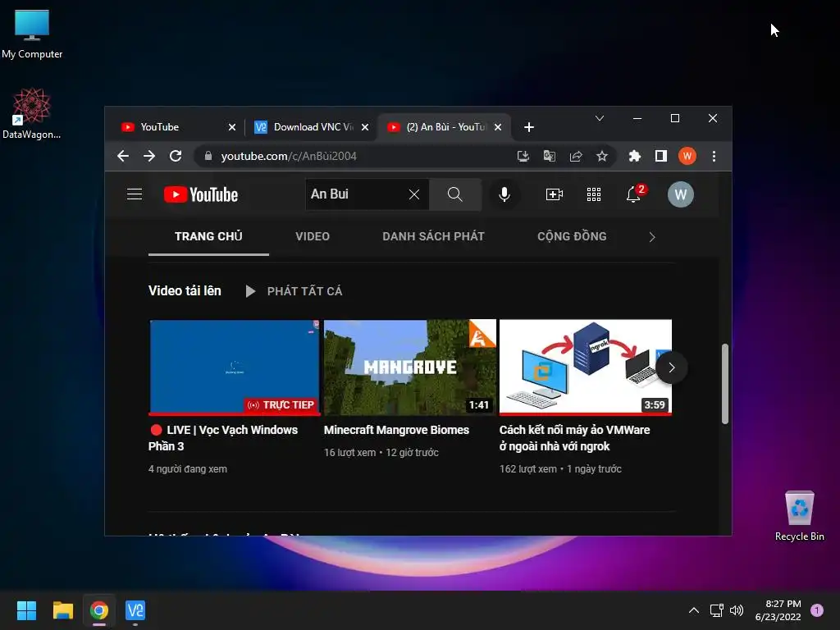840x630 pixels.
Task: Open the YouTube hamburger guide menu
Action: pos(135,194)
